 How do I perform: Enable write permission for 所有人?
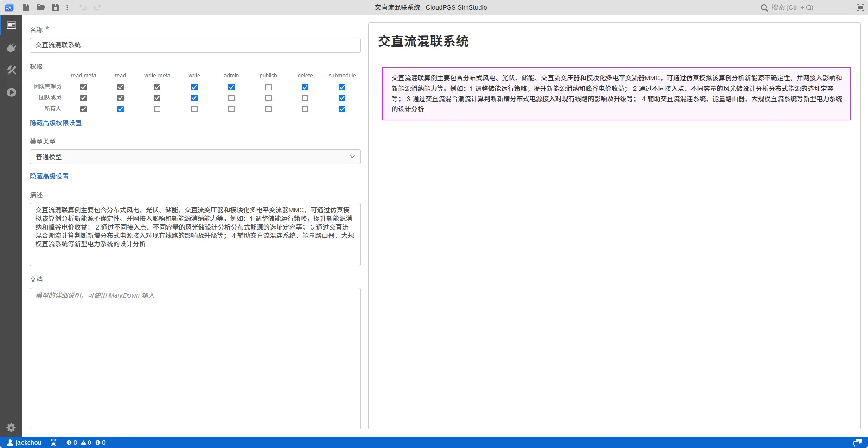[194, 109]
